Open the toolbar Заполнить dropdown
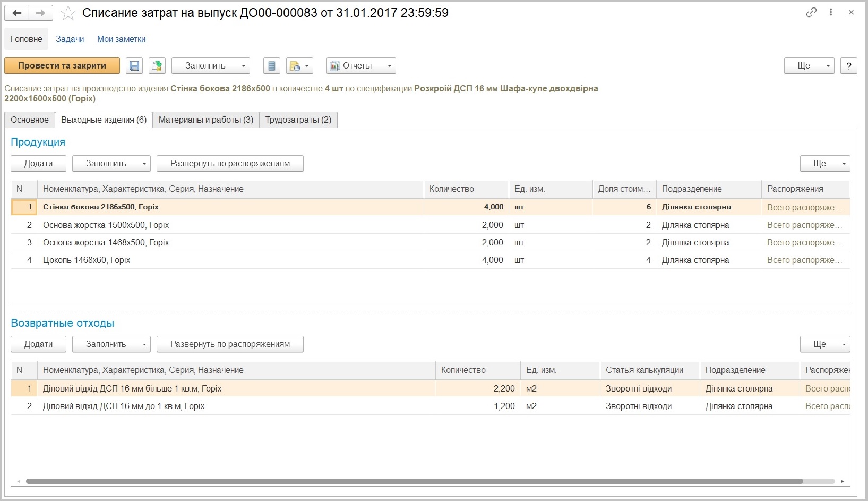Viewport: 868px width, 501px height. (x=211, y=66)
